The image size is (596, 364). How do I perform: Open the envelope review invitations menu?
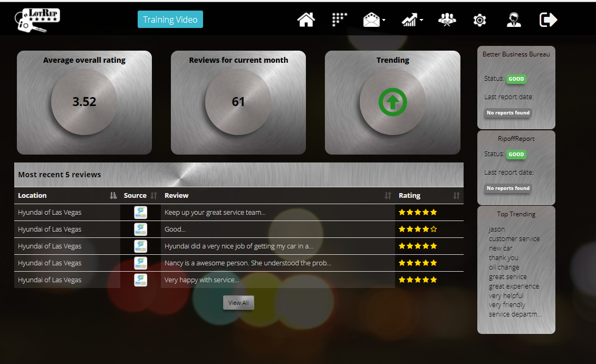coord(373,20)
